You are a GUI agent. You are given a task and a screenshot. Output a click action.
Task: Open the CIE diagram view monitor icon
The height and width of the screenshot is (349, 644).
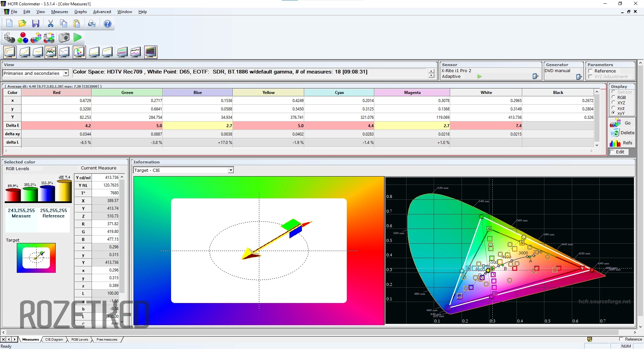79,52
